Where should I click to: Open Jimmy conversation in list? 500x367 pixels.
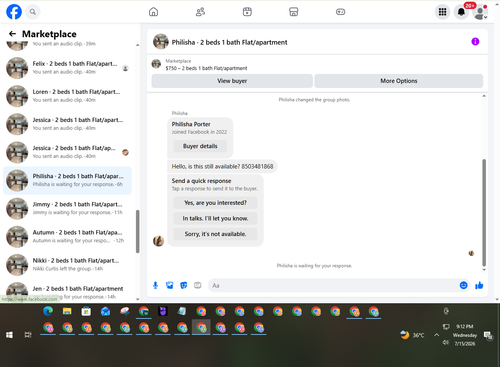67,208
